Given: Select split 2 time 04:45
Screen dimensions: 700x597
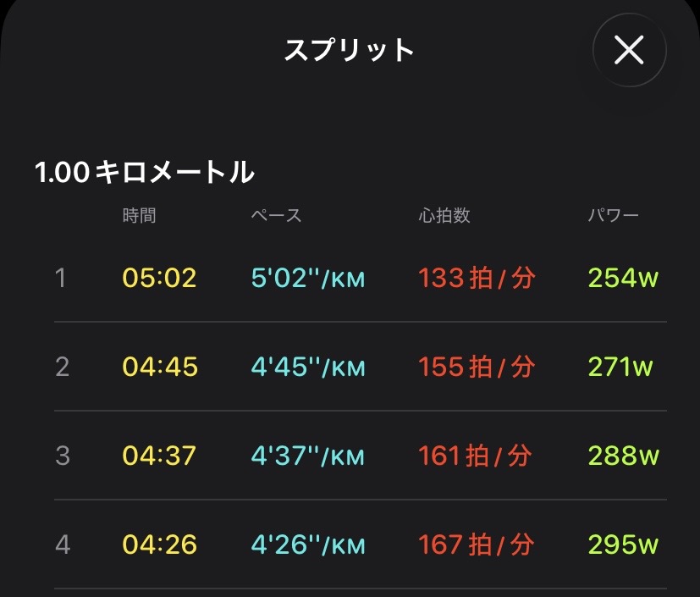Looking at the screenshot, I should [x=159, y=367].
